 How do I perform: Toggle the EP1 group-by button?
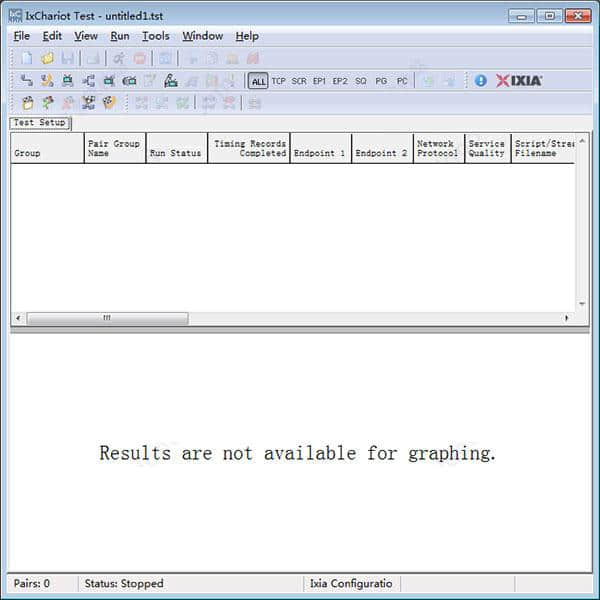pos(319,81)
